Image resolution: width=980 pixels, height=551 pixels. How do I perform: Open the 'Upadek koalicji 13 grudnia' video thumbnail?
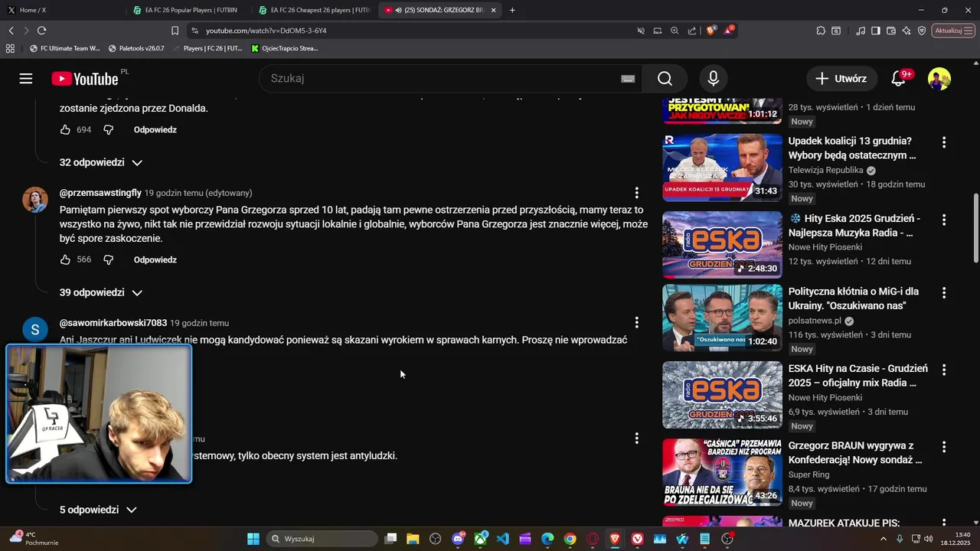722,168
